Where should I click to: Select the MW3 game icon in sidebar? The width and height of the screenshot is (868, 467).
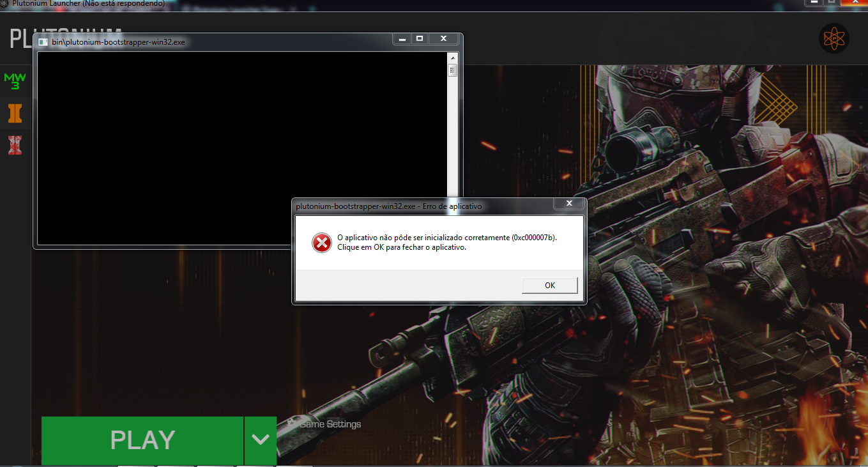click(x=15, y=81)
